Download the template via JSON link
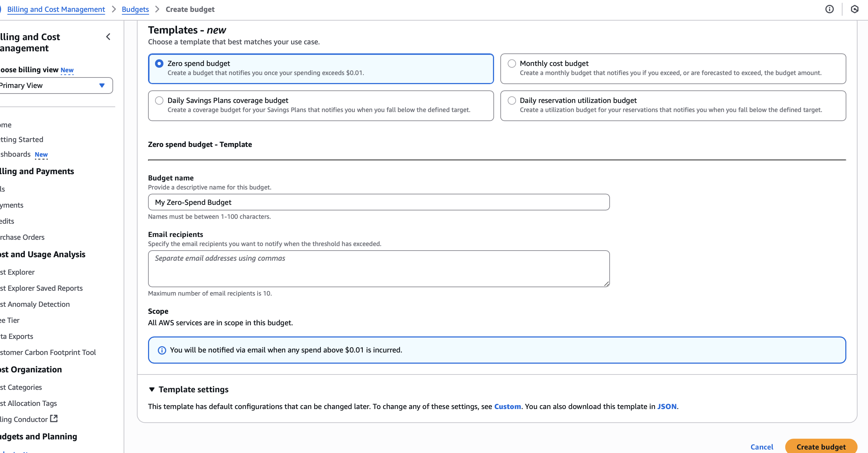868x453 pixels. 667,407
